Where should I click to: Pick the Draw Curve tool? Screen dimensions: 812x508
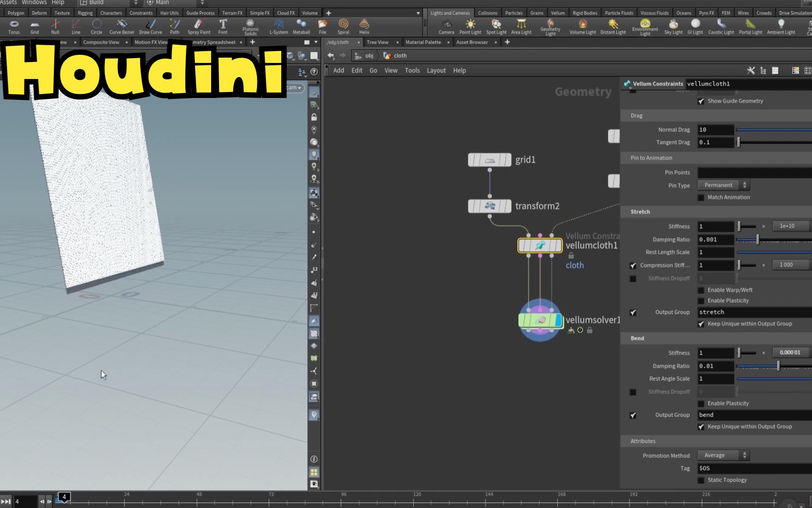click(x=150, y=27)
